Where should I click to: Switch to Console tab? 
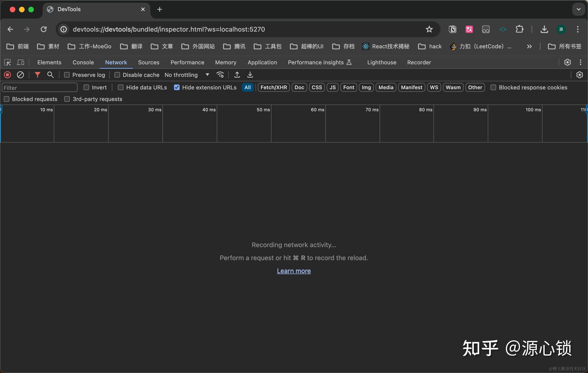[x=83, y=62]
